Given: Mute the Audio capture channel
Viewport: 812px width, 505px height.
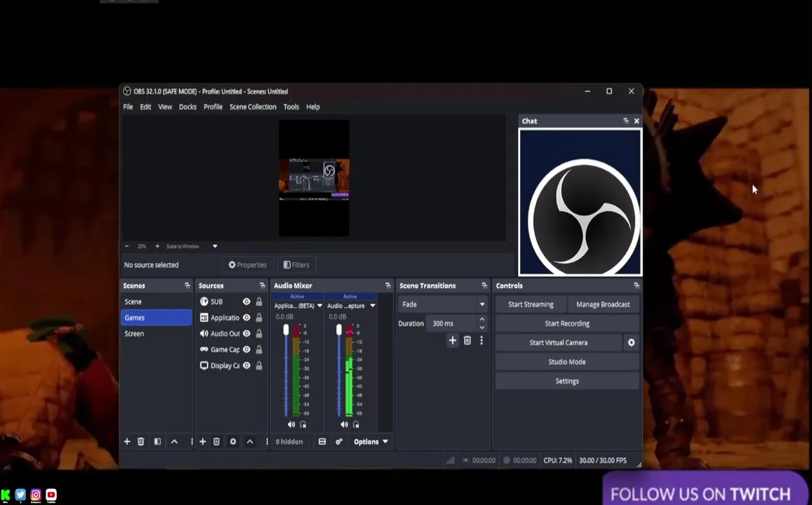Looking at the screenshot, I should pyautogui.click(x=345, y=424).
